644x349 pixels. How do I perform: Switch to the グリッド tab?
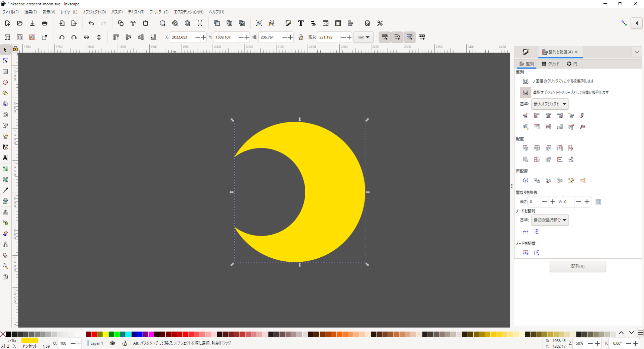[x=550, y=64]
